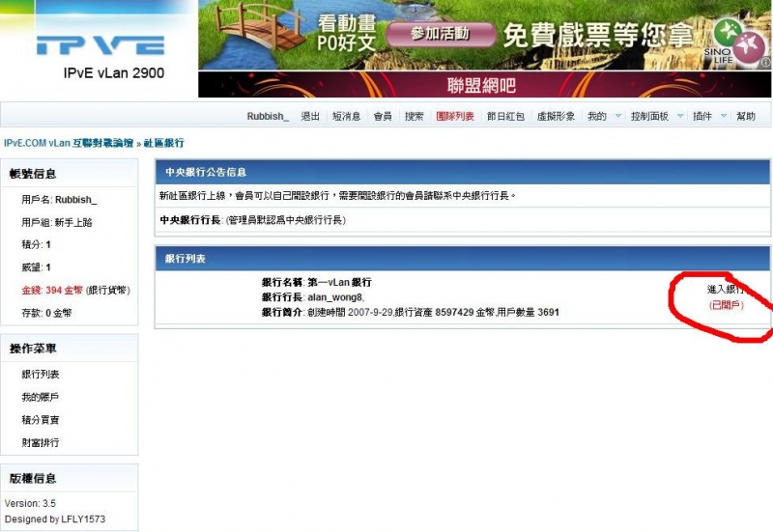
Task: Expand the dropdown arrow beside 控制面板
Action: [x=680, y=116]
